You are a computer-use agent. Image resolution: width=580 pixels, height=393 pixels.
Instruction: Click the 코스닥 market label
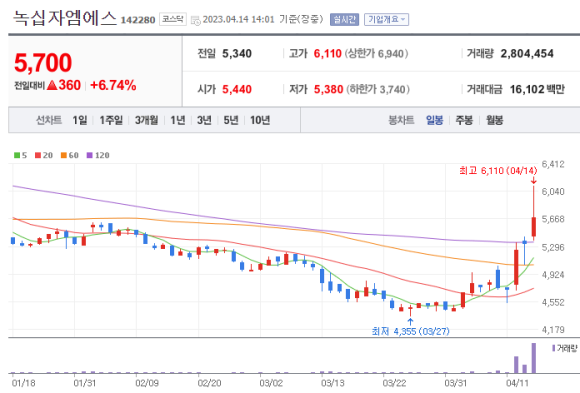173,19
